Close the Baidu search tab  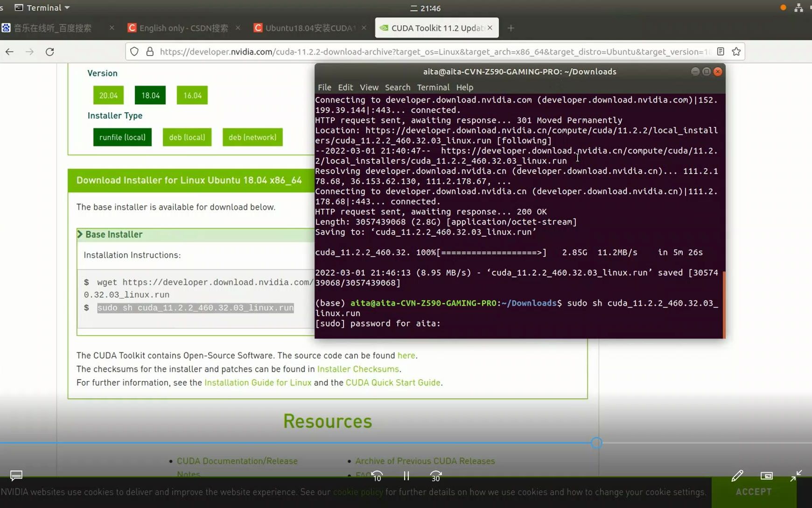pyautogui.click(x=112, y=28)
